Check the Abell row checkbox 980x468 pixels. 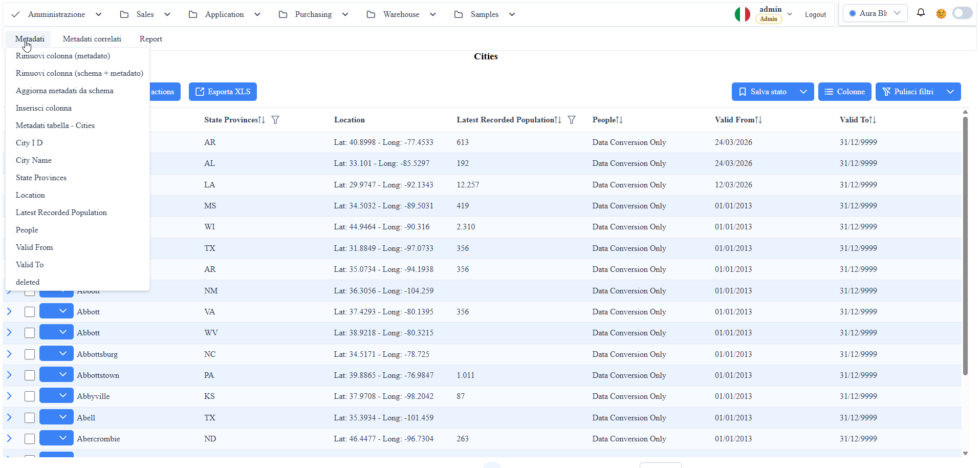pyautogui.click(x=30, y=418)
